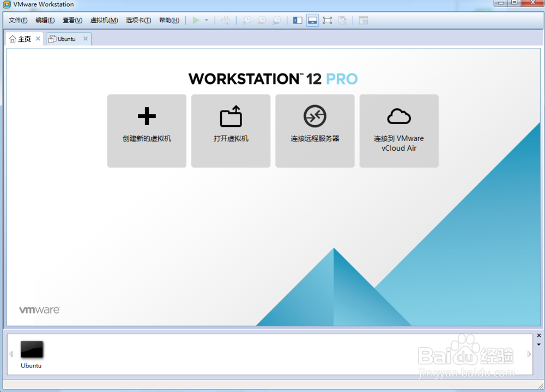Viewport: 545px width, 392px height.
Task: Click the Send Ctrl+Alt+Del icon
Action: coord(226,20)
